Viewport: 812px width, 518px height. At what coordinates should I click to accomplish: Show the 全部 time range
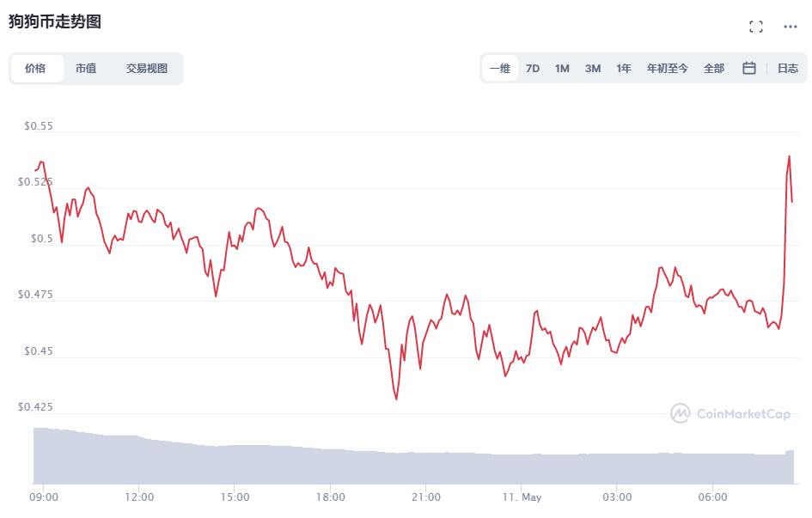pyautogui.click(x=714, y=69)
